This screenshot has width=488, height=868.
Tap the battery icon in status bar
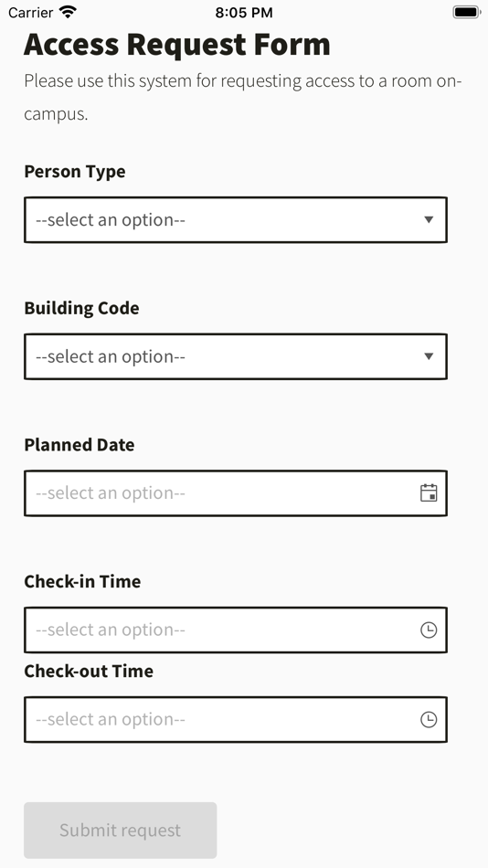click(466, 12)
